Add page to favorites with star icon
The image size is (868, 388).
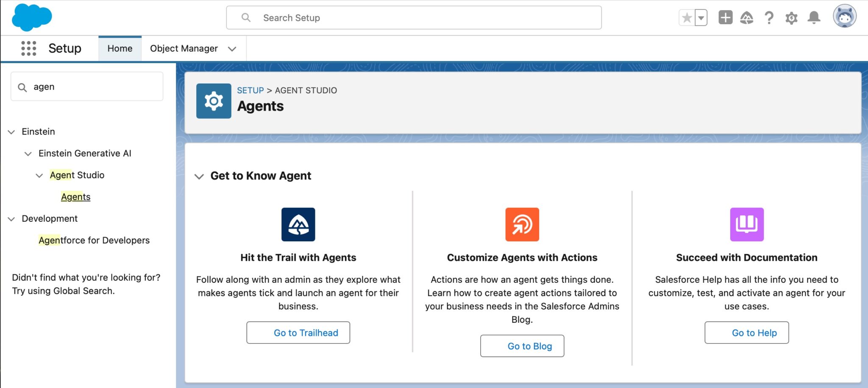point(687,18)
